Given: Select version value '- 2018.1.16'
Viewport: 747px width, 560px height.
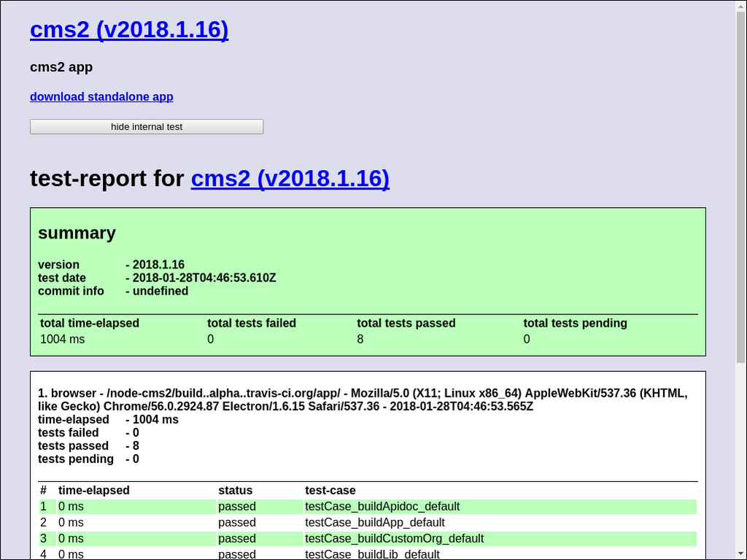Looking at the screenshot, I should pos(155,265).
